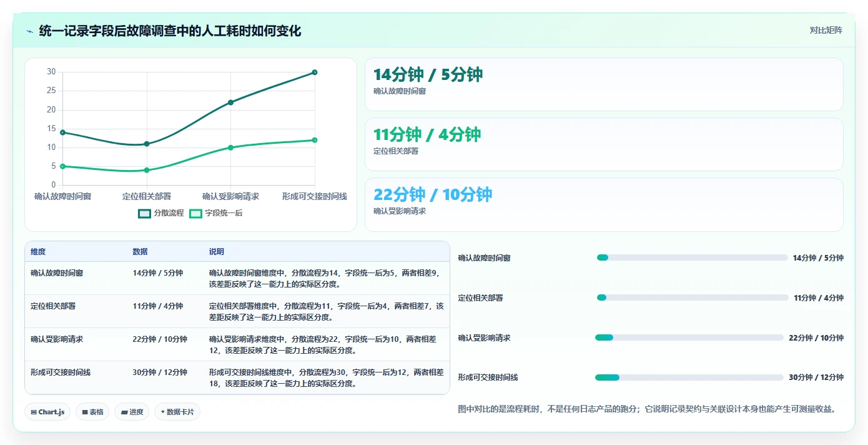This screenshot has width=868, height=445.
Task: Click the 对比矩阵 label in header
Action: tap(826, 30)
